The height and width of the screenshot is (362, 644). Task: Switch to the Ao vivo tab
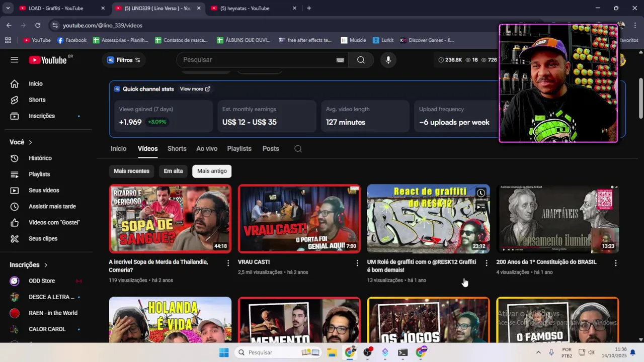point(207,149)
